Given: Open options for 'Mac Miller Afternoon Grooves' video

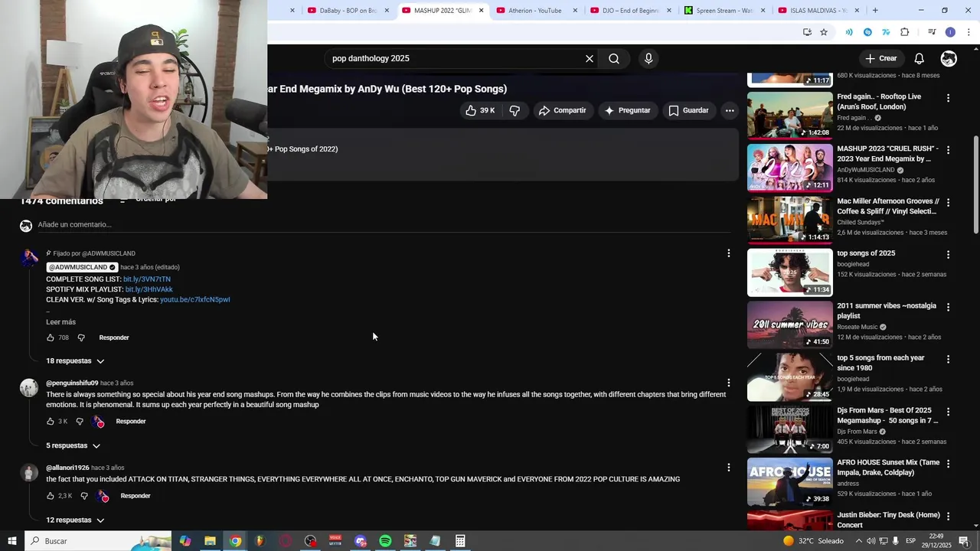Looking at the screenshot, I should tap(948, 203).
